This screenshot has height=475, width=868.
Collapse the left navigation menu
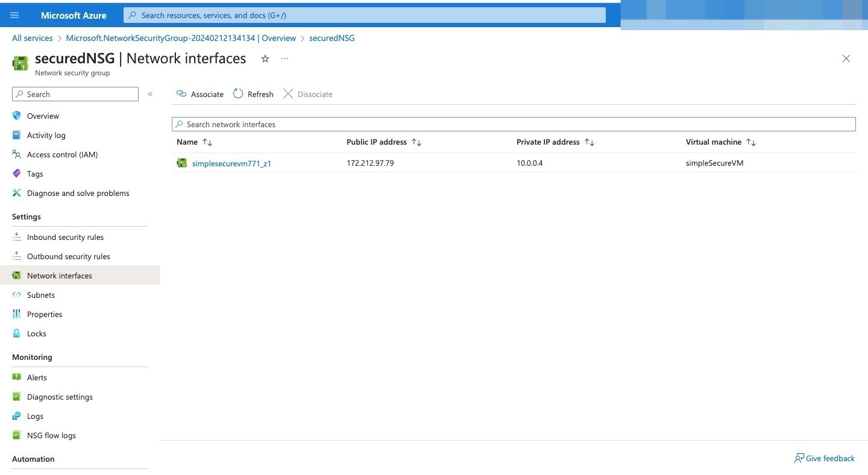coord(150,94)
